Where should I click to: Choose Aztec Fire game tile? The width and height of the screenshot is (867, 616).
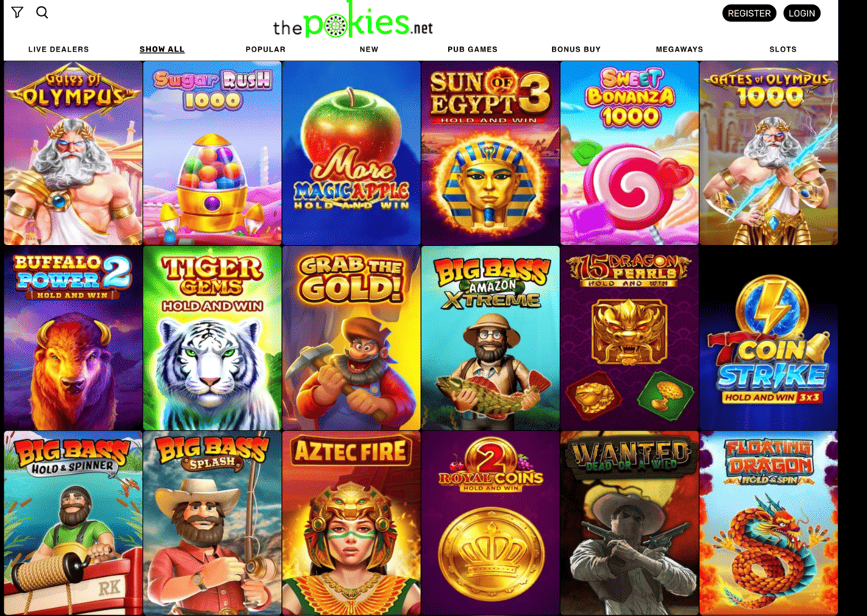point(351,523)
